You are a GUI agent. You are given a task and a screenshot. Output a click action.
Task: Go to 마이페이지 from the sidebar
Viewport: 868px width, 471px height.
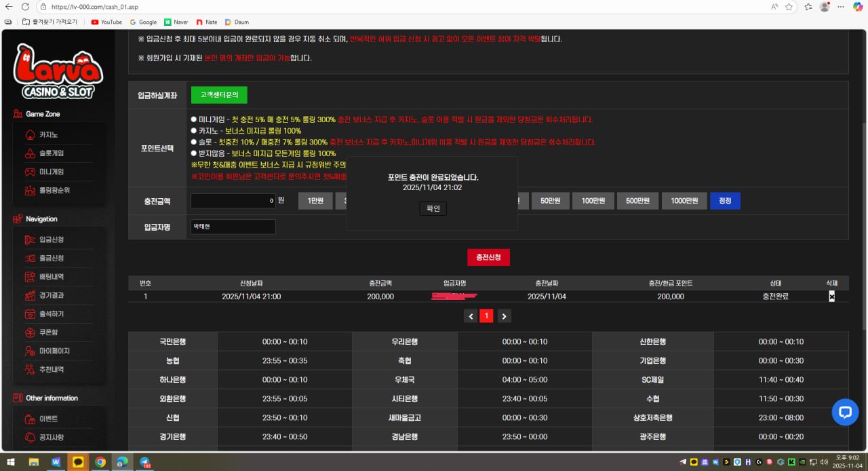(x=54, y=351)
